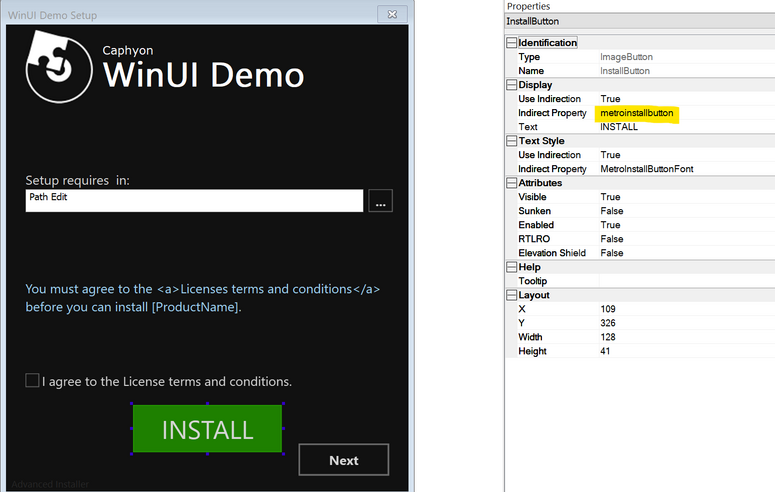Collapse the Identification section

512,43
